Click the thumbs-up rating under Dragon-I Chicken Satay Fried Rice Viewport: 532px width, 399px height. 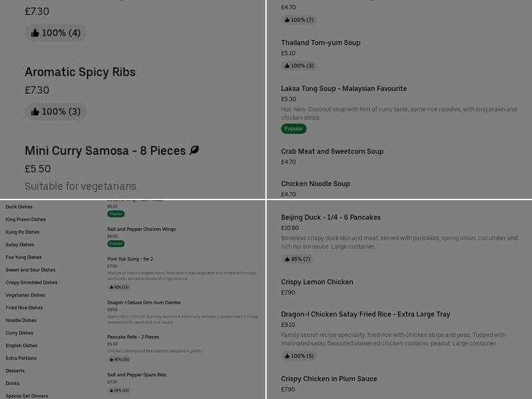(x=299, y=356)
